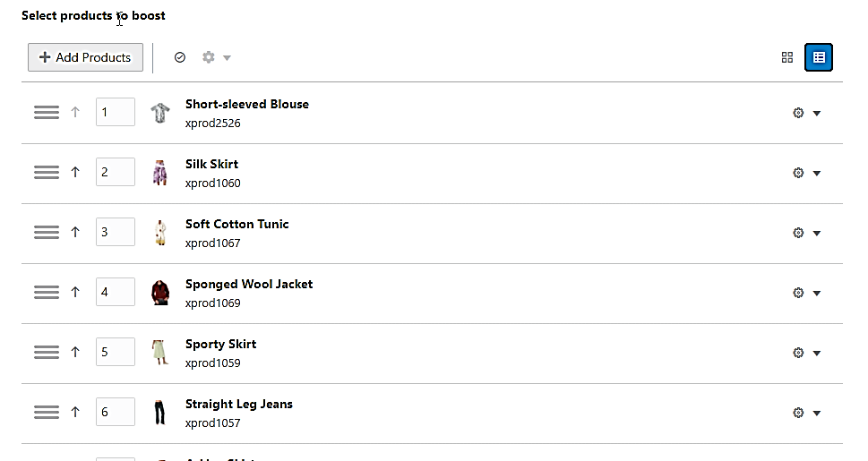
Task: Click the Sponged Wool Jacket thumbnail
Action: tap(160, 292)
